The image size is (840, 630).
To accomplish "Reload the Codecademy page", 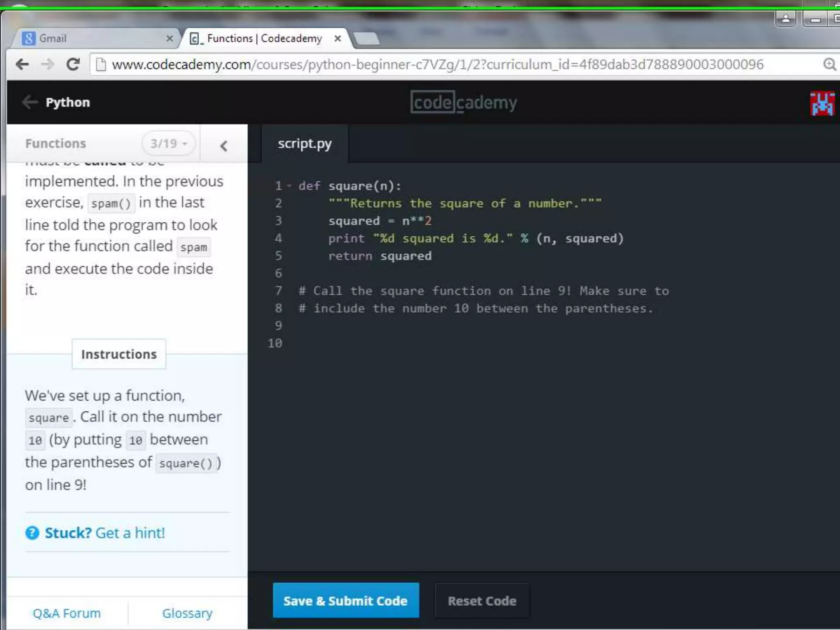I will 73,64.
